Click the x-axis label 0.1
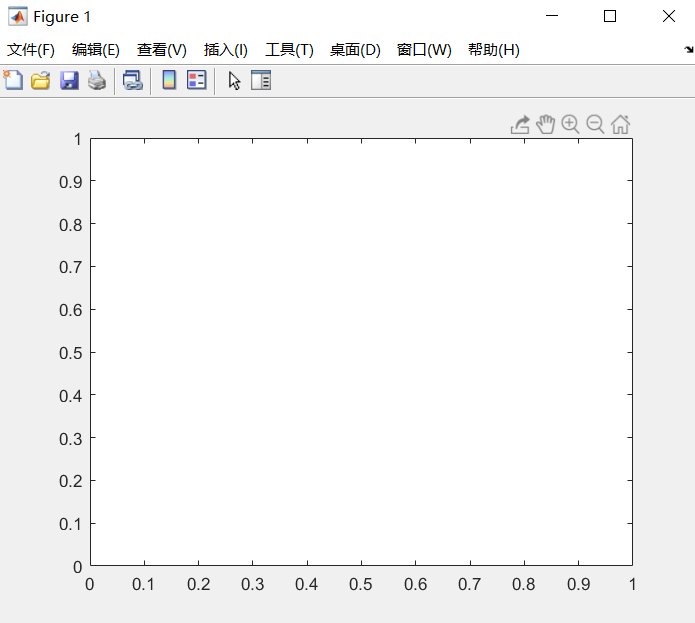 pyautogui.click(x=143, y=584)
